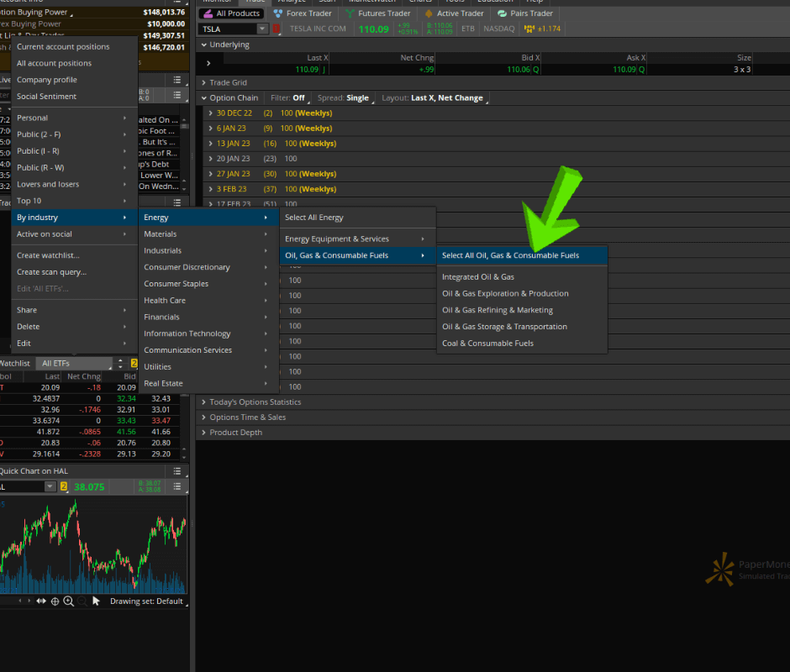The image size is (790, 672).
Task: Open the Top 10 submenu
Action: [75, 201]
